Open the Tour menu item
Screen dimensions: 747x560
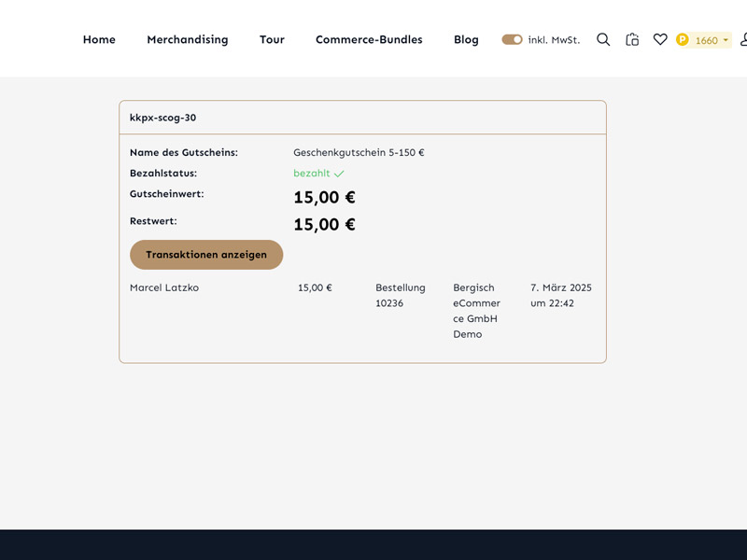272,39
